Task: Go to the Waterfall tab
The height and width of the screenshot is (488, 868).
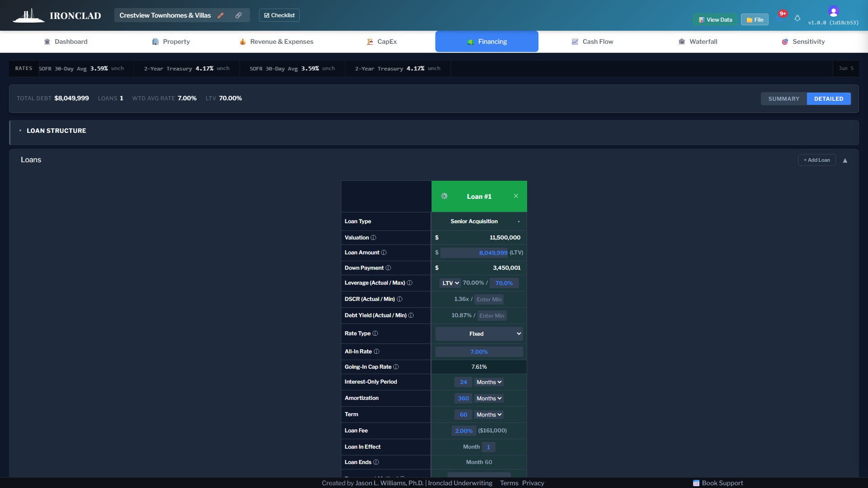Action: (x=698, y=42)
